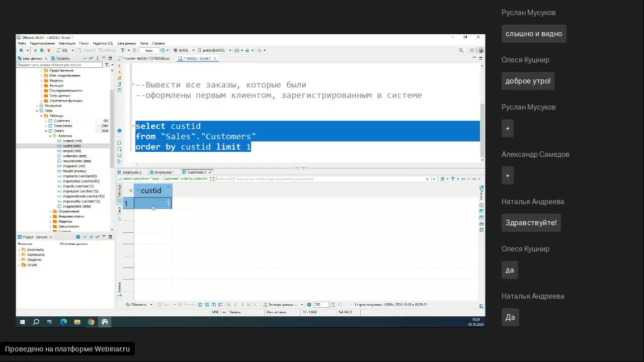Open the public@dbSQL schema selector
Screen dimensions: 644x362
click(x=214, y=50)
